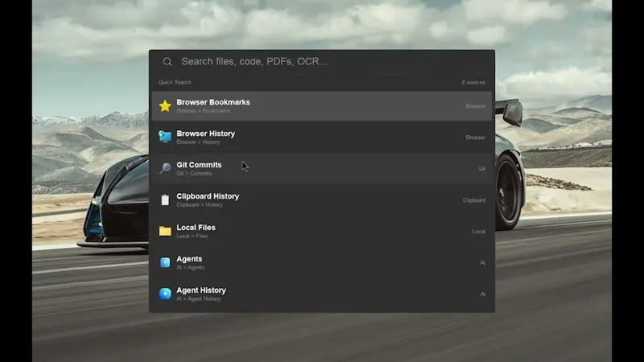Click the '8 sources' count label

pos(473,82)
